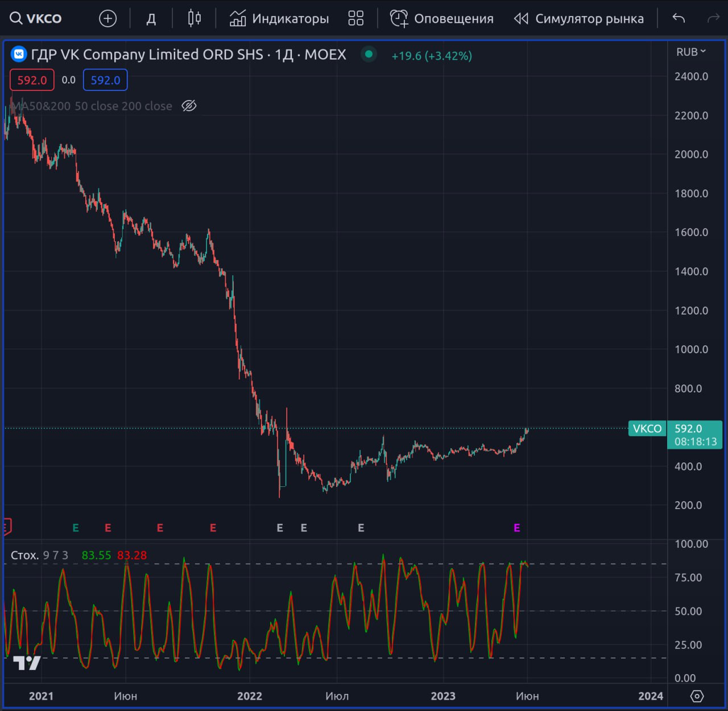The height and width of the screenshot is (711, 728).
Task: Click the +19.6 (+3.42%) price change
Action: click(x=432, y=56)
